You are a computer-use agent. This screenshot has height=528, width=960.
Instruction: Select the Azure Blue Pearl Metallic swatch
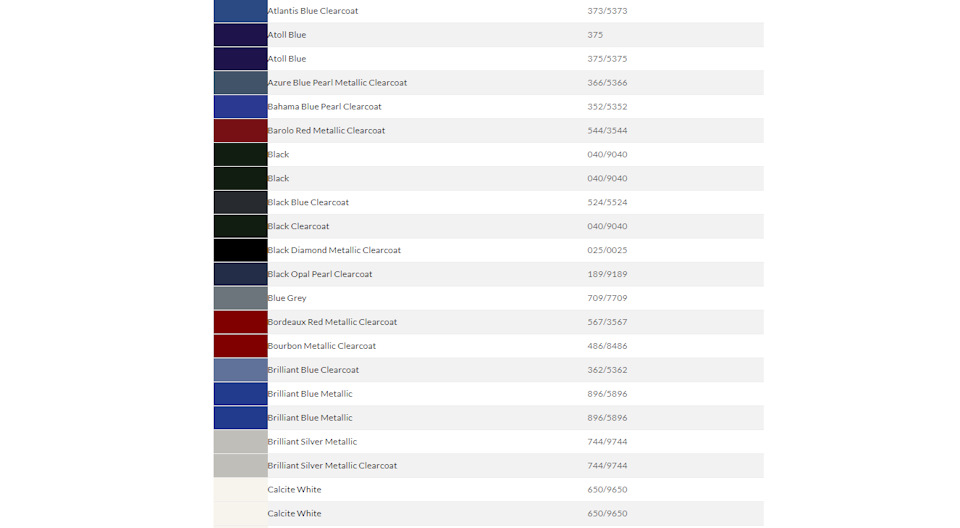coord(240,82)
